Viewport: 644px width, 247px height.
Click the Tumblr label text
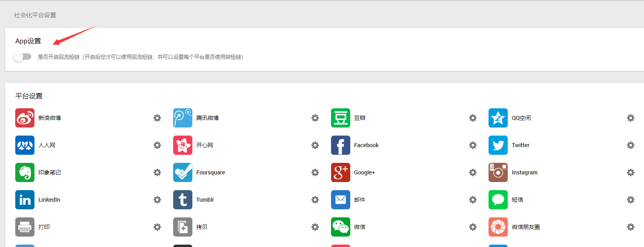click(x=205, y=200)
